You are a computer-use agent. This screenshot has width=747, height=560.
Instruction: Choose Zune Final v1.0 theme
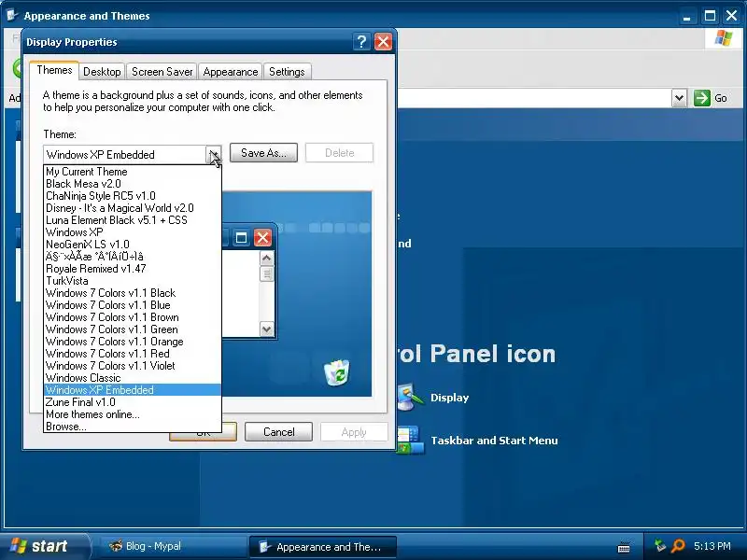coord(133,402)
